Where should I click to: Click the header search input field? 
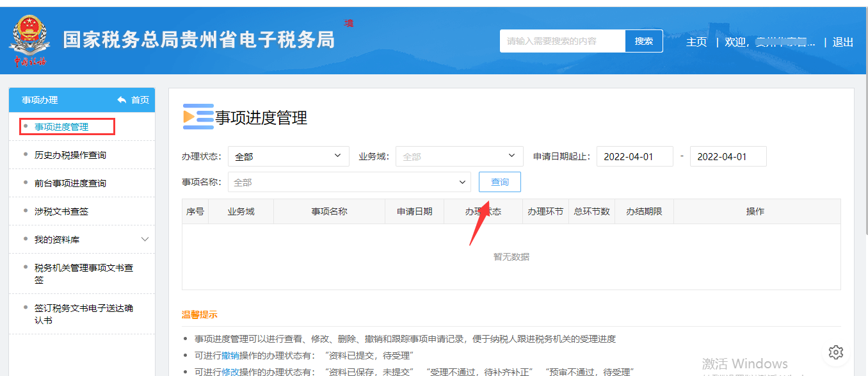click(x=562, y=41)
